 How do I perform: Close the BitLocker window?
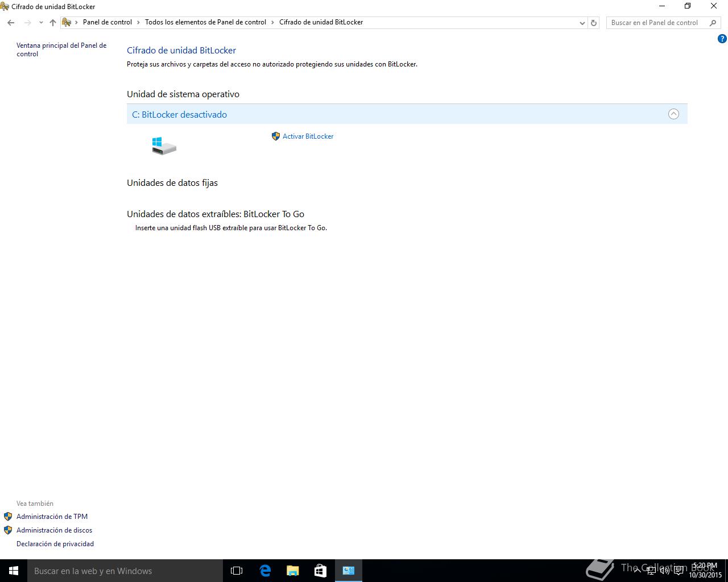(714, 6)
